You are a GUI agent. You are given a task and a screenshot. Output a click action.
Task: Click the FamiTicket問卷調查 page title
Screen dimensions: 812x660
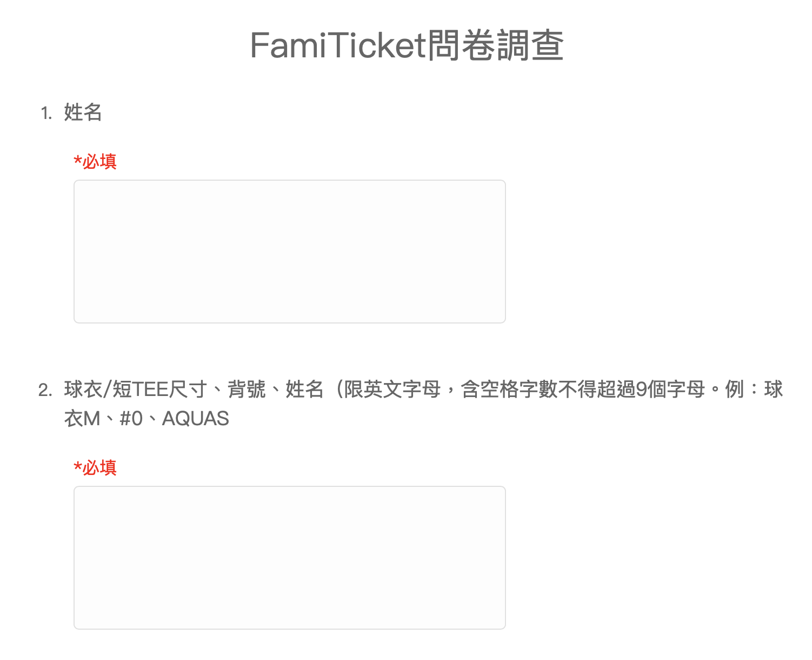pyautogui.click(x=407, y=45)
